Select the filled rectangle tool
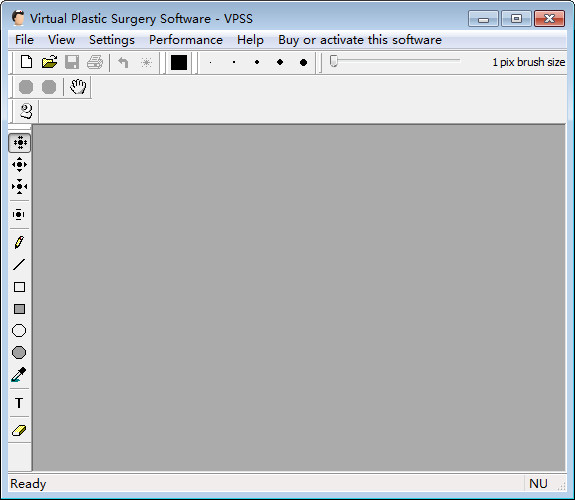575x500 pixels. (x=19, y=309)
